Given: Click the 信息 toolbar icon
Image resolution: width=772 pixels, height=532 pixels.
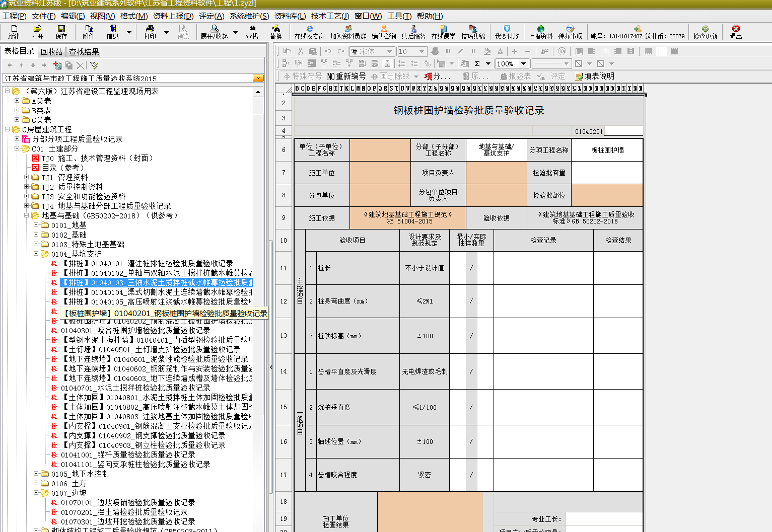Looking at the screenshot, I should pos(112,32).
